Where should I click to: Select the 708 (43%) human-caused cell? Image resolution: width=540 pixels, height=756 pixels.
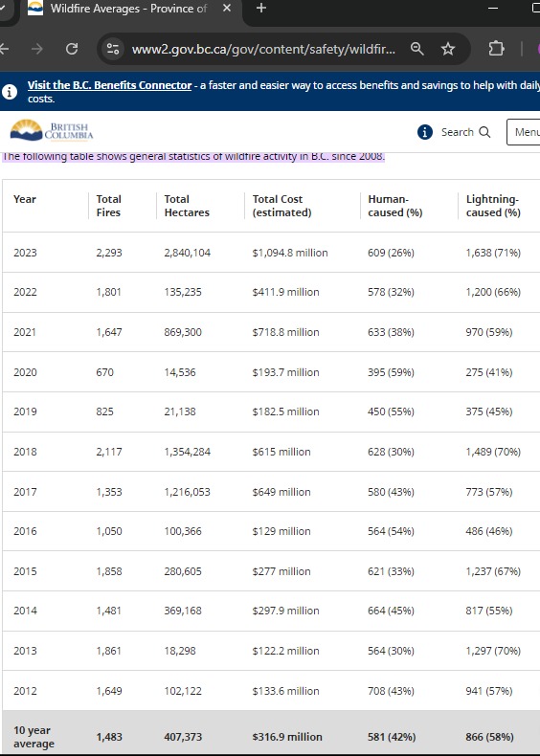[x=391, y=691]
